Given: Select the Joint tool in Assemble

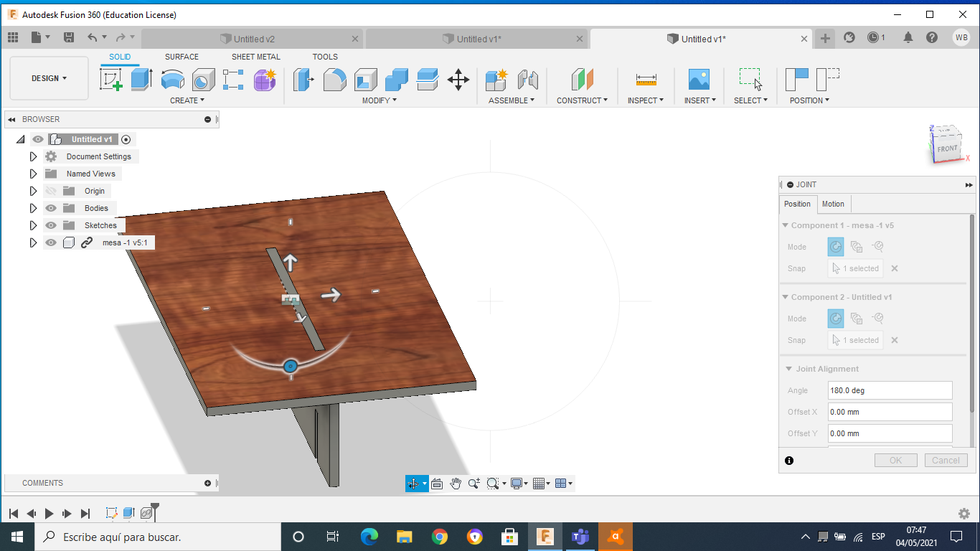Looking at the screenshot, I should click(527, 79).
